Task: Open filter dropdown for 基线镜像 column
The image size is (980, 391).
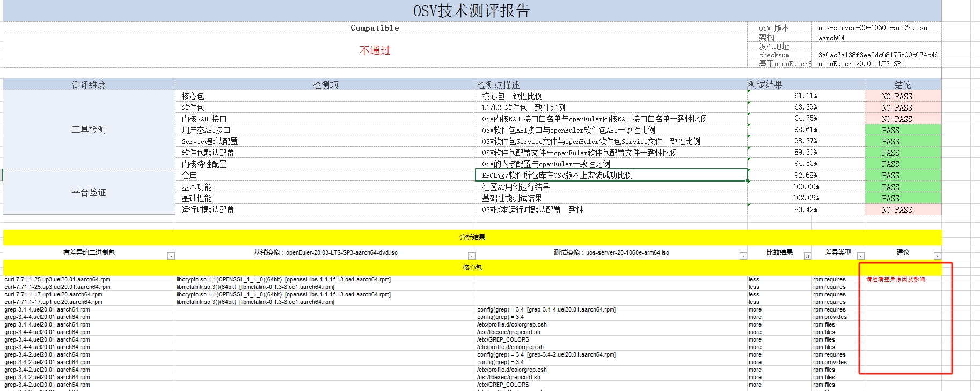Action: (471, 256)
